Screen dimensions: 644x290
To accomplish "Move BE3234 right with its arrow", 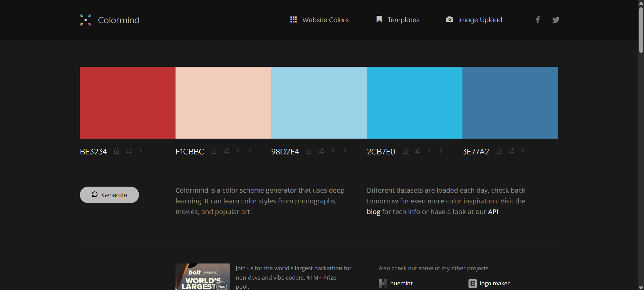I will (141, 151).
